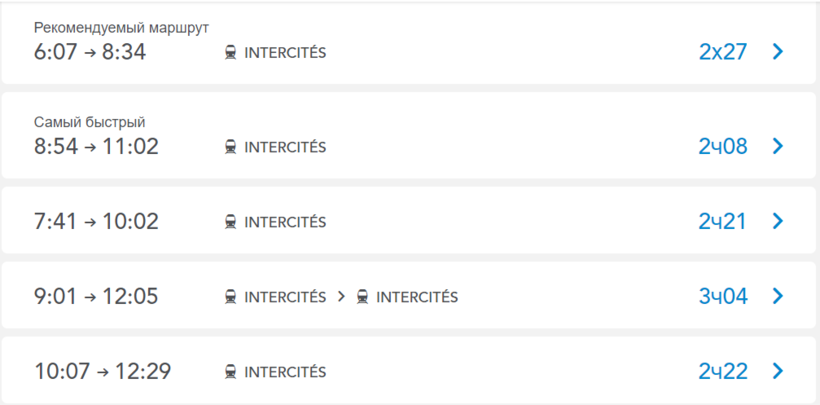The height and width of the screenshot is (405, 820).
Task: Click train icon for 7:41 departure
Action: pyautogui.click(x=231, y=222)
